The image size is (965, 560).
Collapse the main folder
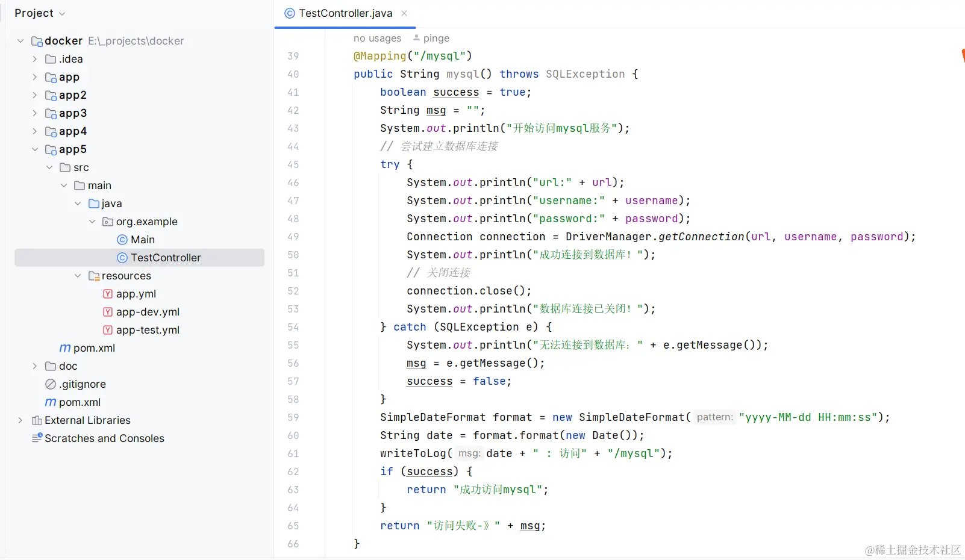pos(64,185)
